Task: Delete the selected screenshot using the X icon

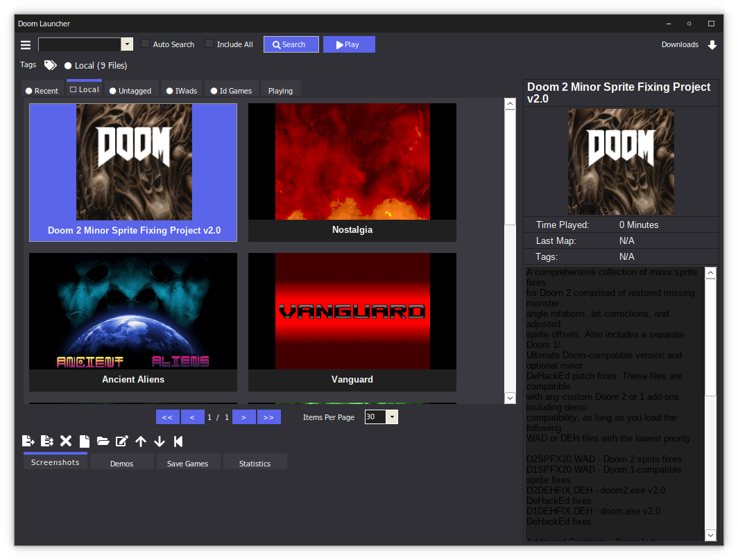Action: (66, 441)
